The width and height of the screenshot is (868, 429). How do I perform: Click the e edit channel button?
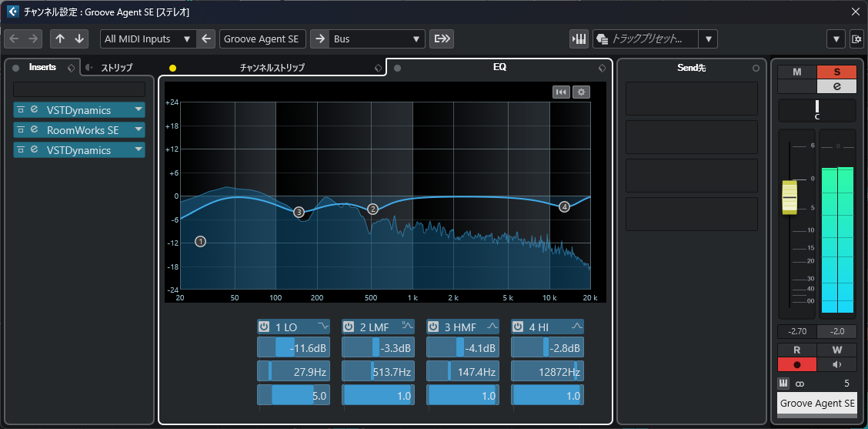pyautogui.click(x=837, y=86)
